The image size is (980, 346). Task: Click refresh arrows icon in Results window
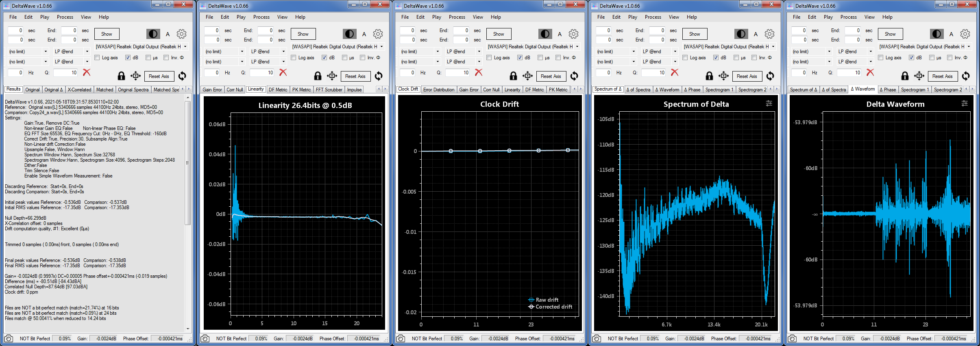[x=182, y=76]
